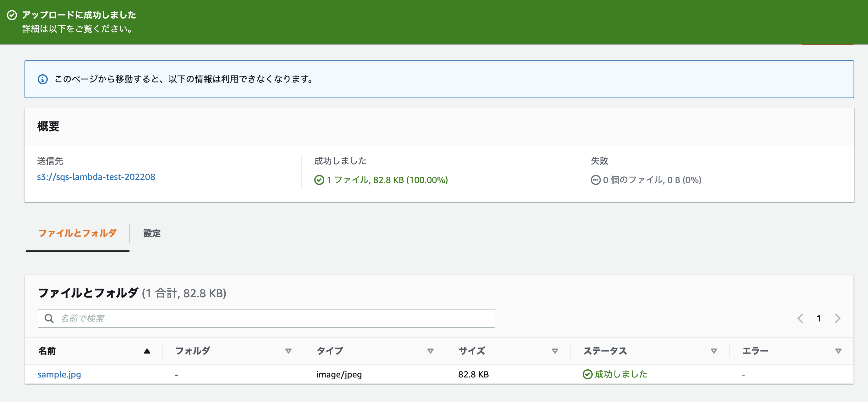This screenshot has height=402, width=868.
Task: Select page 1 in the pagination control
Action: (819, 318)
